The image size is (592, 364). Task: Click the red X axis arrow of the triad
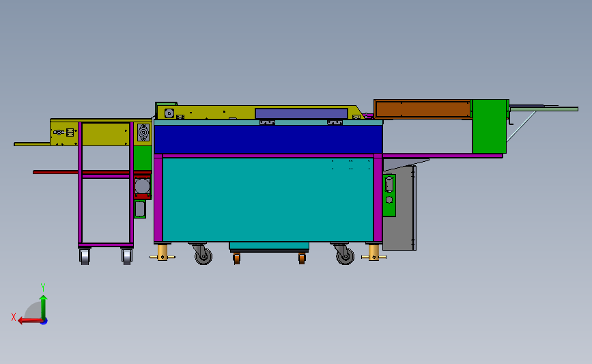(29, 321)
